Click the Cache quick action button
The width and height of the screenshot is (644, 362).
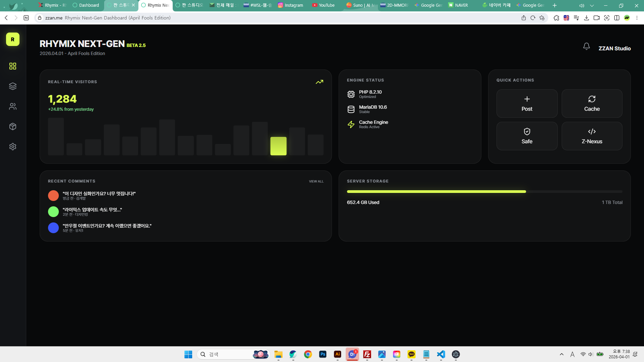592,103
